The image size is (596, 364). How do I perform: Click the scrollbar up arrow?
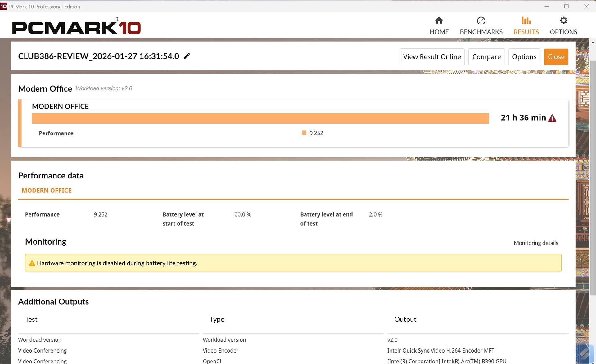[x=593, y=43]
